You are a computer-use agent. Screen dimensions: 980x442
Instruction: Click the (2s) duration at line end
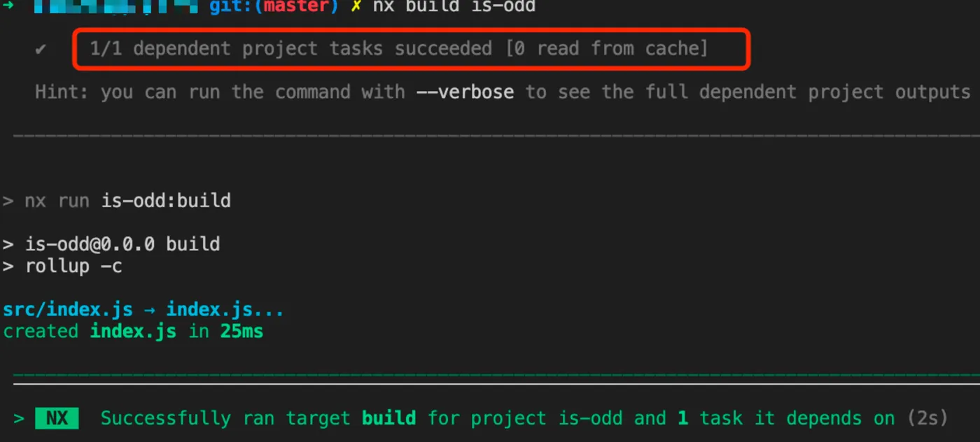point(927,418)
